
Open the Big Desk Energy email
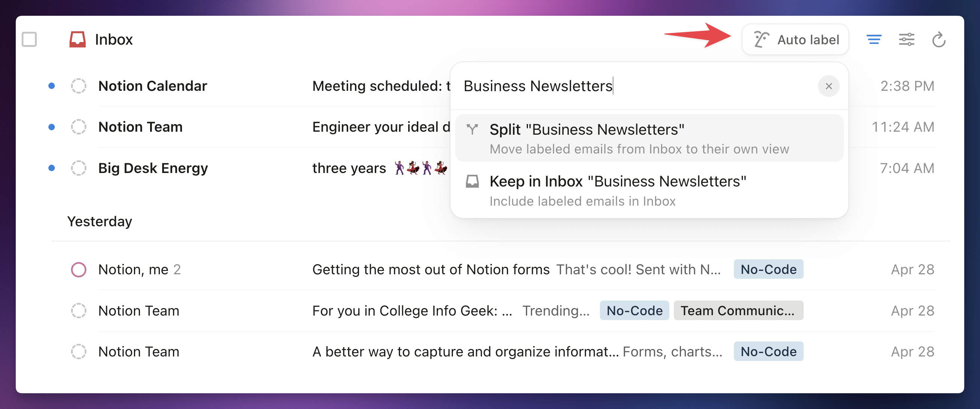153,168
